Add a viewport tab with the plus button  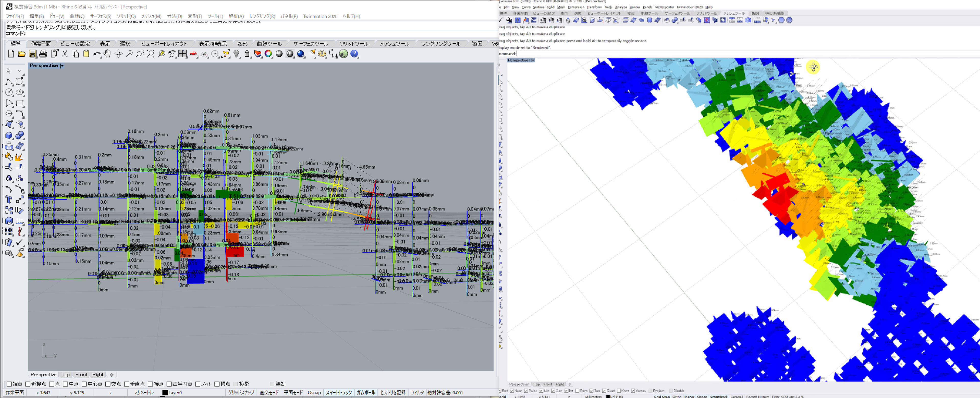coord(112,375)
